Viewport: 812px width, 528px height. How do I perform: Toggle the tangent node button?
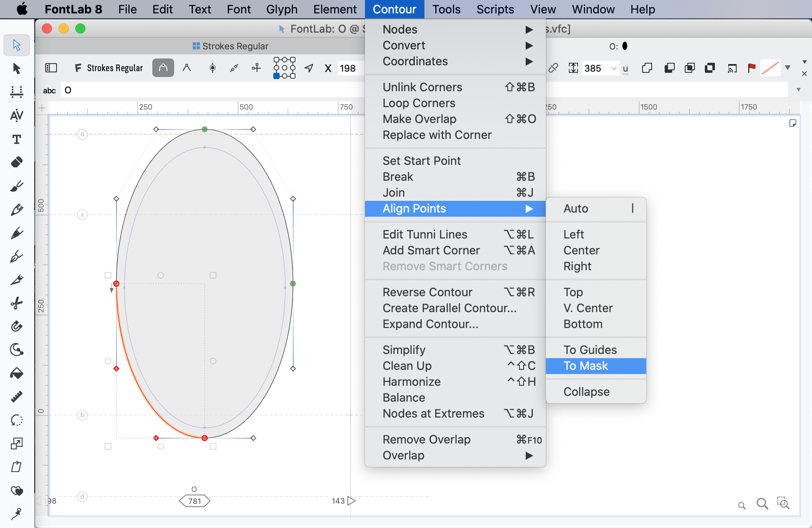[234, 68]
